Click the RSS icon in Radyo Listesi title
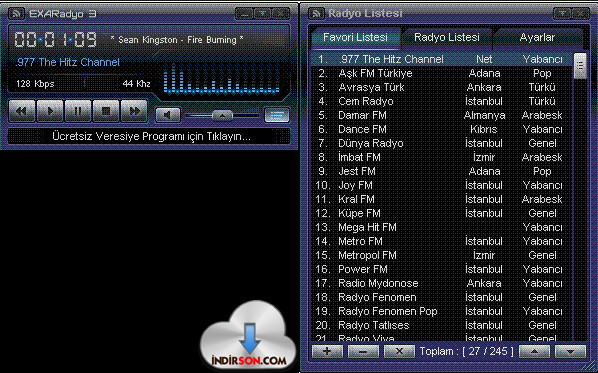 point(316,14)
